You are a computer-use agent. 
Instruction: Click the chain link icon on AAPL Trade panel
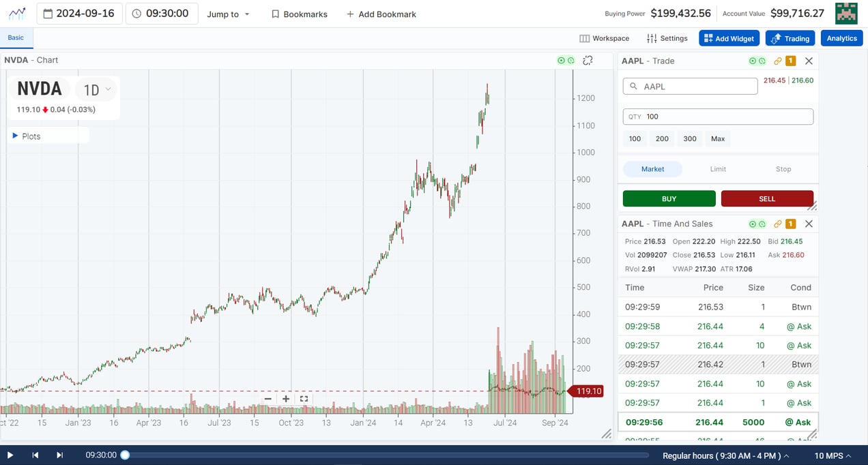(x=777, y=61)
